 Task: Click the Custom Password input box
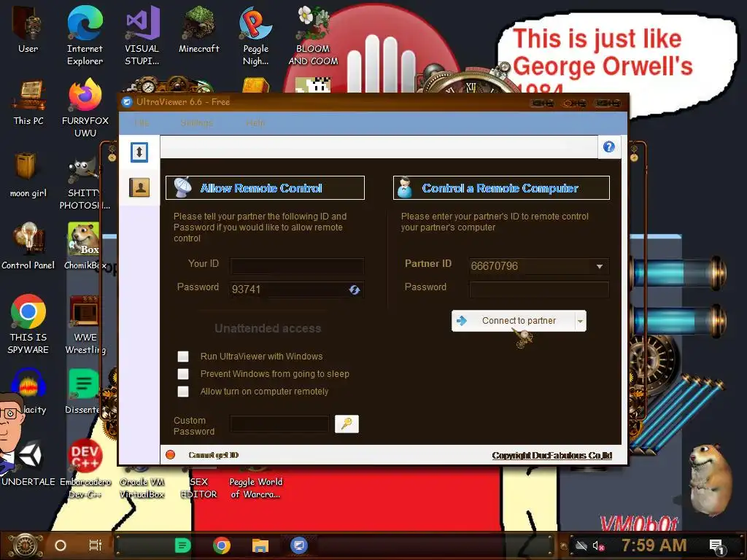coord(279,424)
